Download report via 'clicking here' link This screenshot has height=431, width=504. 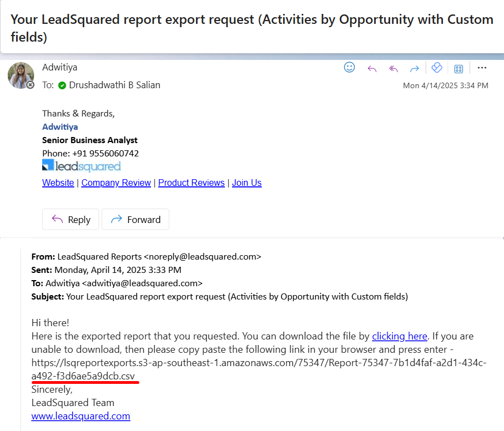(x=400, y=336)
